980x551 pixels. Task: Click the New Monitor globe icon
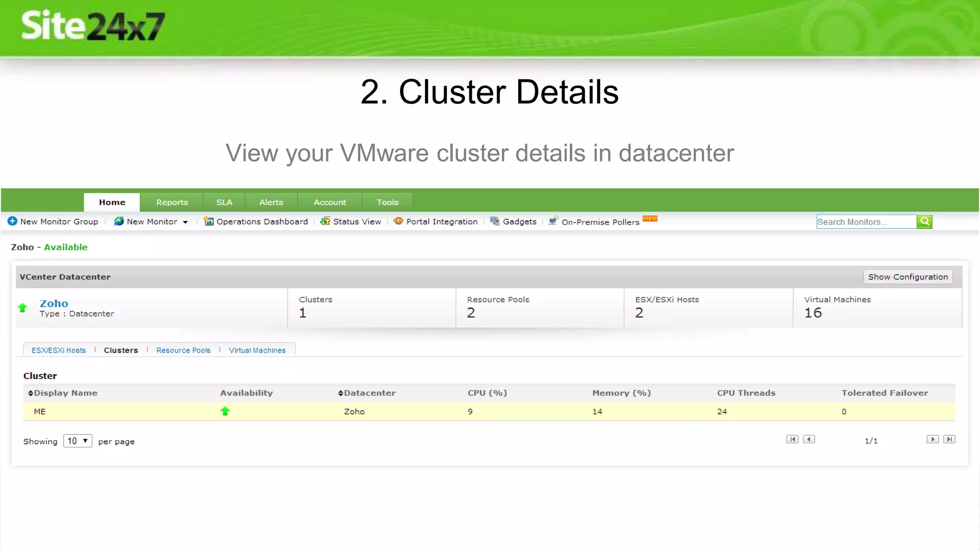click(x=119, y=221)
